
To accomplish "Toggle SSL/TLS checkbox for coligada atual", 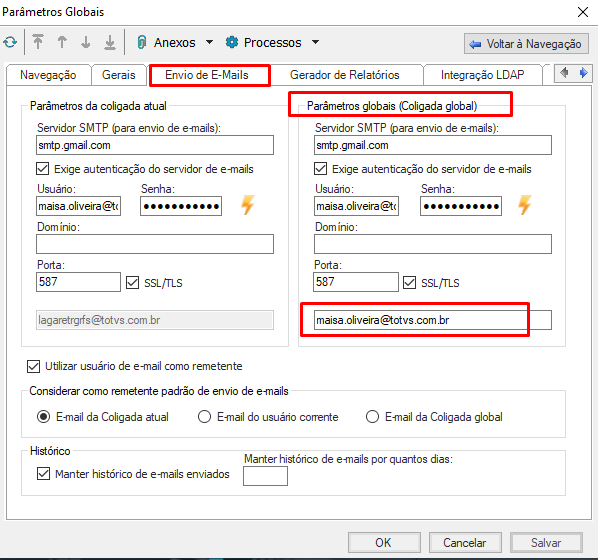I will point(132,283).
